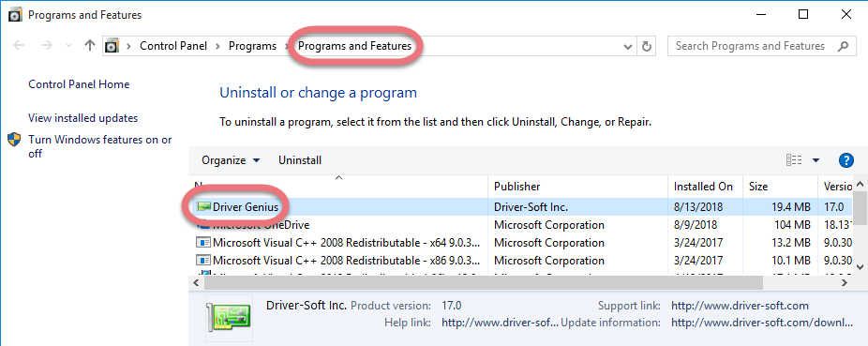The image size is (868, 346).
Task: Click Visual C++ x64 row icon
Action: pos(203,243)
